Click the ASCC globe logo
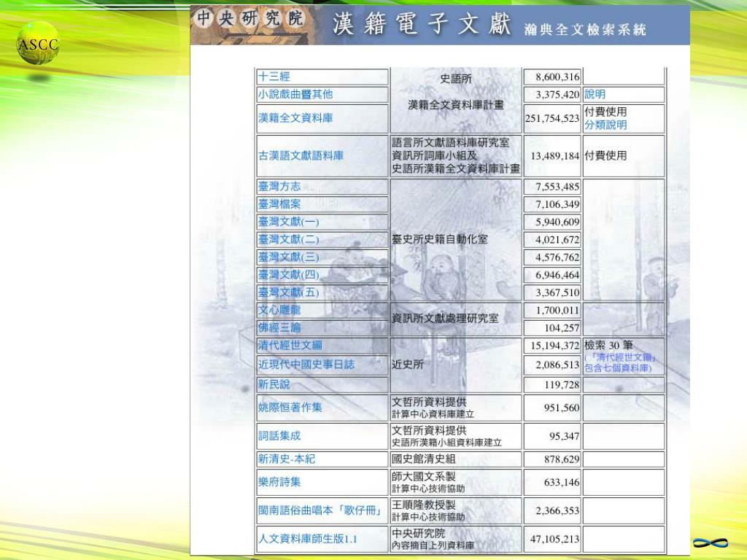Viewport: 747px width, 560px height. click(38, 44)
